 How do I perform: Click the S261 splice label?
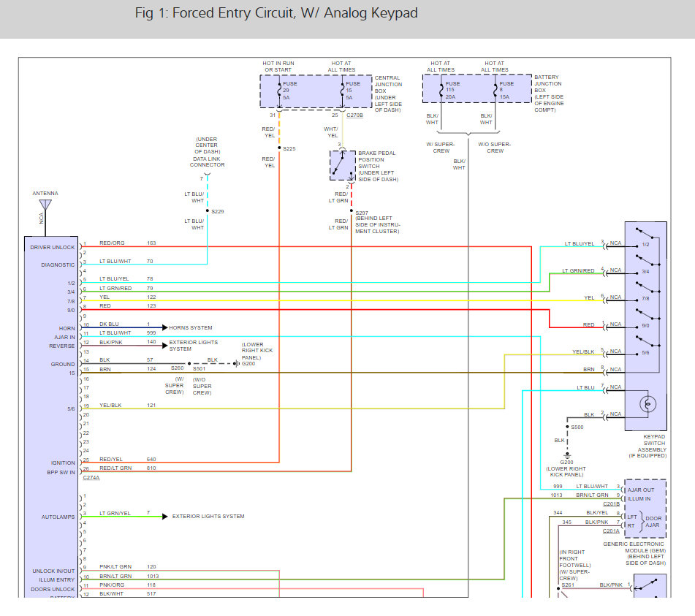[x=568, y=585]
